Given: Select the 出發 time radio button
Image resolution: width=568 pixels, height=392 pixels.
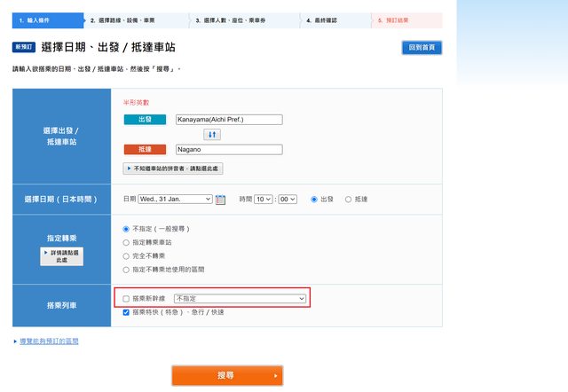Looking at the screenshot, I should pyautogui.click(x=314, y=200).
